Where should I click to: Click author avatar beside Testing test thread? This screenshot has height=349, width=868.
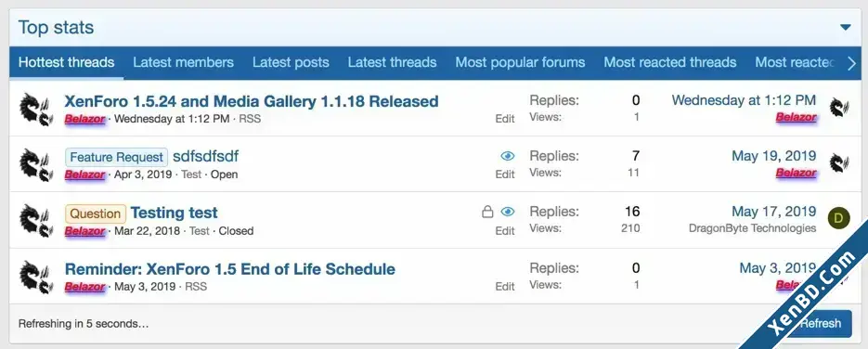(x=36, y=220)
